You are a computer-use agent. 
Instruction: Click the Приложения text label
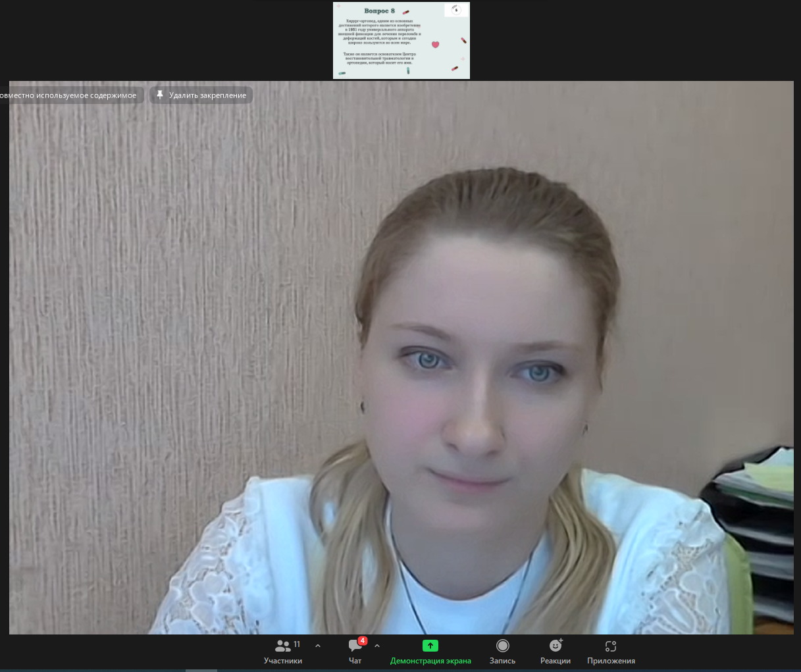click(611, 661)
